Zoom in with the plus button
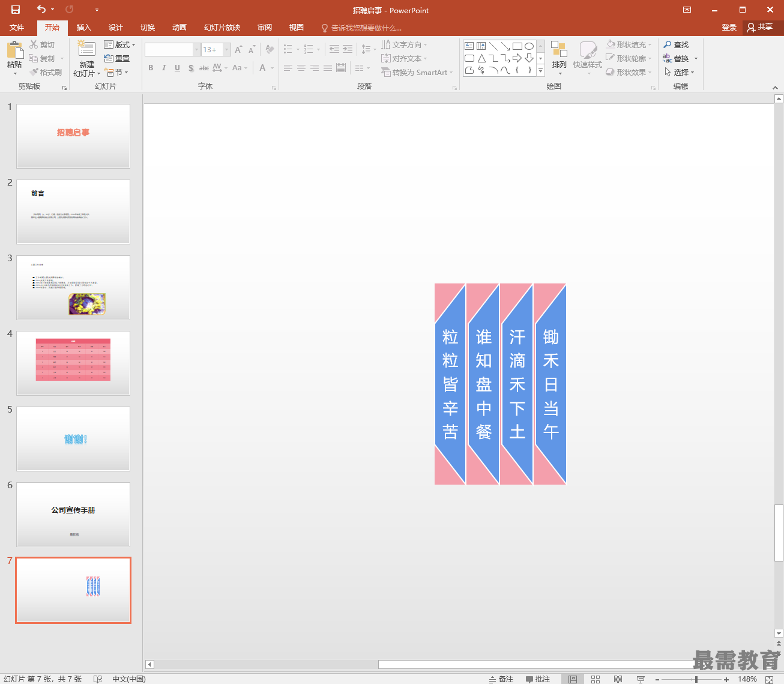 click(726, 679)
